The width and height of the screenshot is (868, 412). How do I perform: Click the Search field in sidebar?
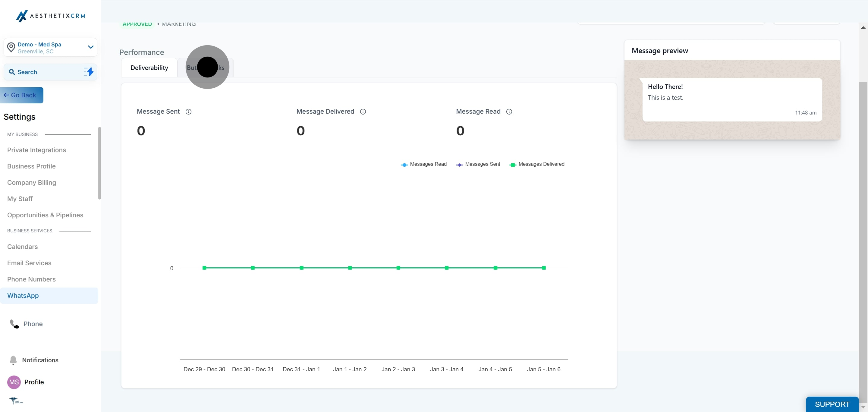51,72
